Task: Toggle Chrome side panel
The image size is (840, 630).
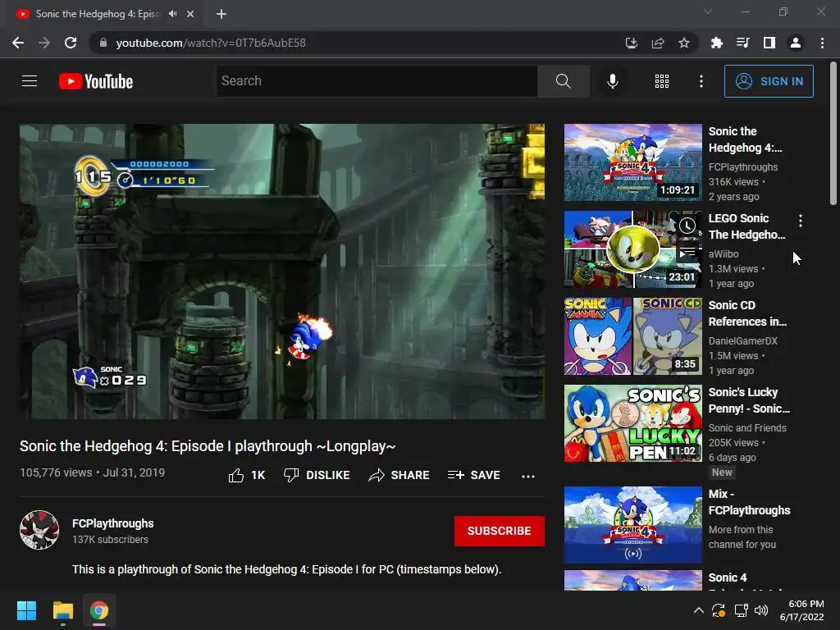Action: 769,43
